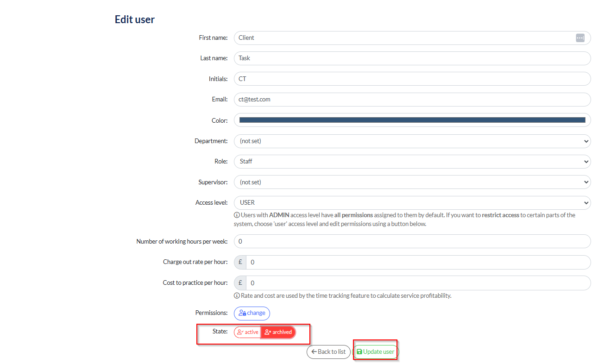Focus the Initials input field
The image size is (604, 364).
[412, 79]
